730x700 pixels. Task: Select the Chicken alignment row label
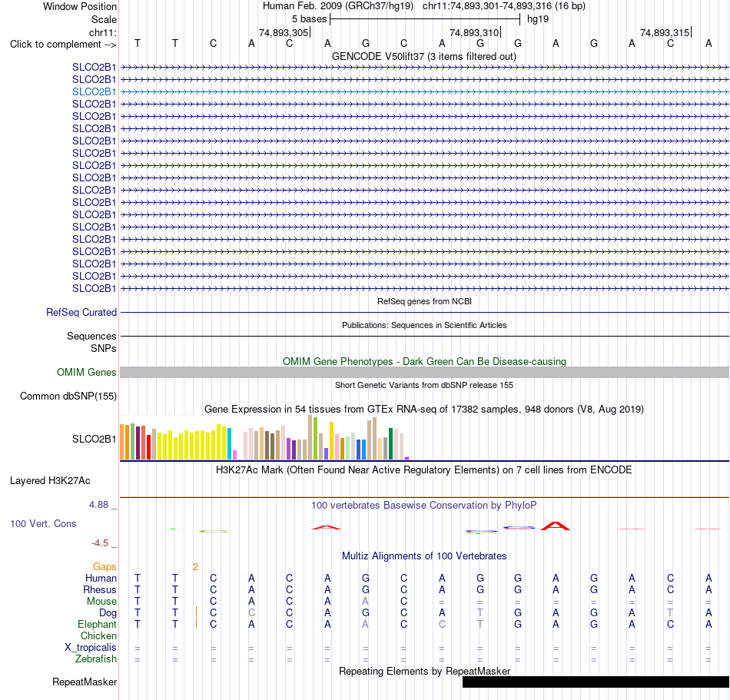tap(98, 635)
